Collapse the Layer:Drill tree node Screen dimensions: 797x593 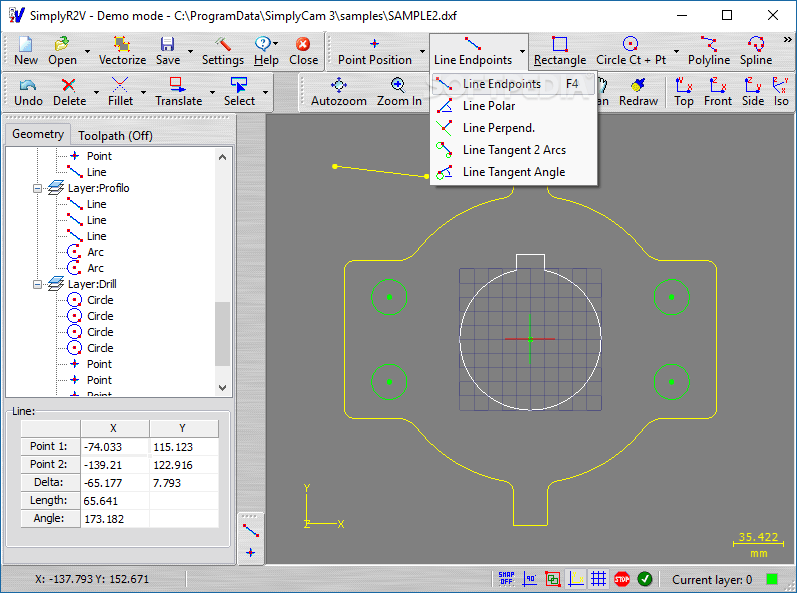tap(38, 284)
